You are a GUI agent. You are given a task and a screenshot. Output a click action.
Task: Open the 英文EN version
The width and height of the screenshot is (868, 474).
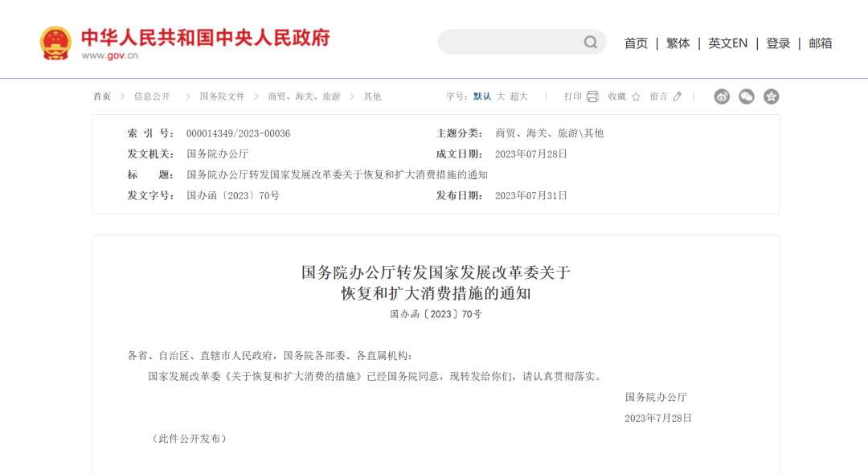[727, 43]
